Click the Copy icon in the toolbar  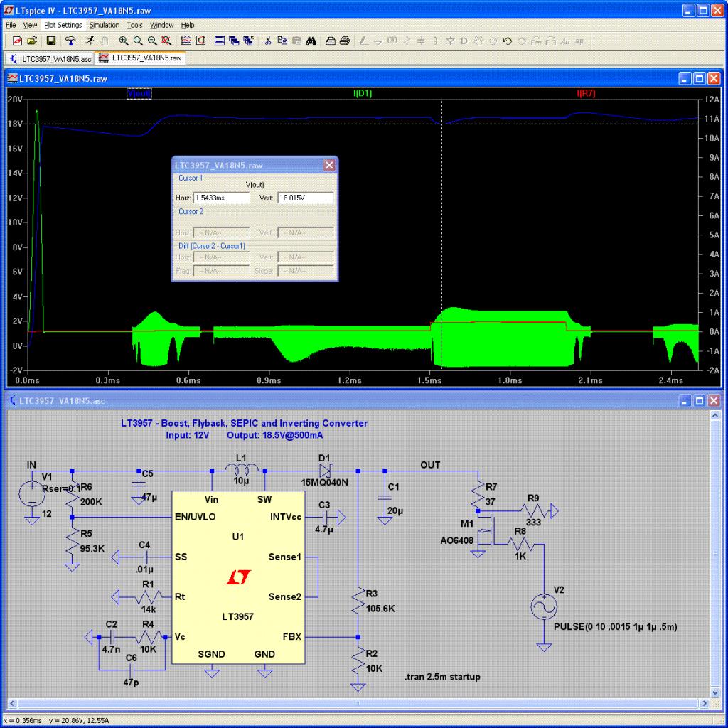click(282, 41)
